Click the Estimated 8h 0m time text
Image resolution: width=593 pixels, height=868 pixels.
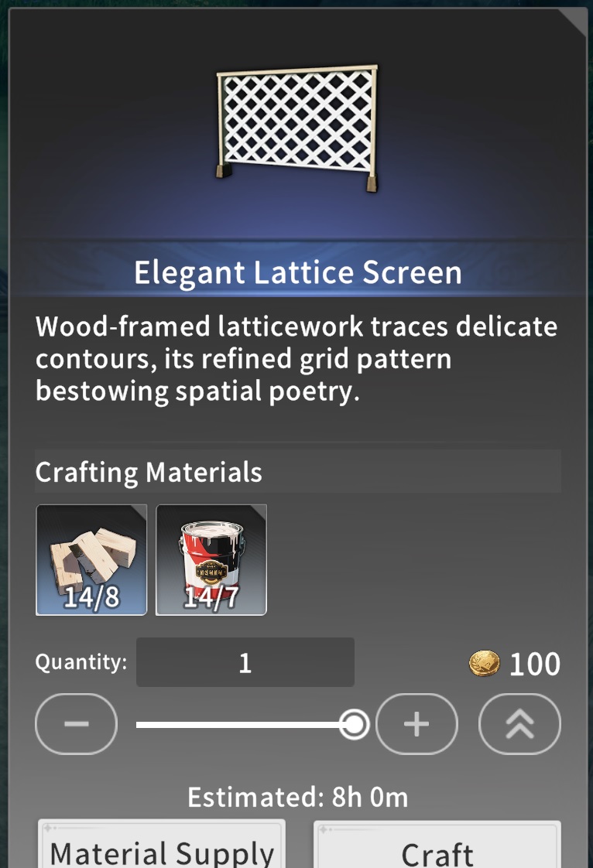(x=297, y=798)
